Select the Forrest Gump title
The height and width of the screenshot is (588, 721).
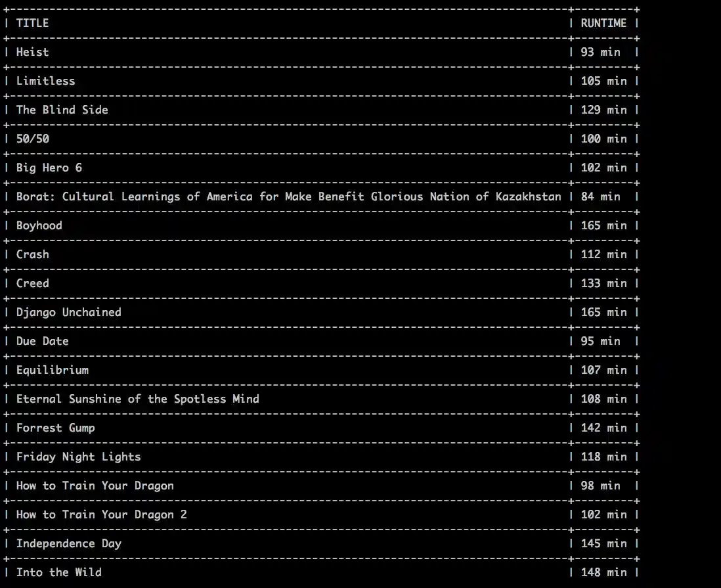coord(55,428)
